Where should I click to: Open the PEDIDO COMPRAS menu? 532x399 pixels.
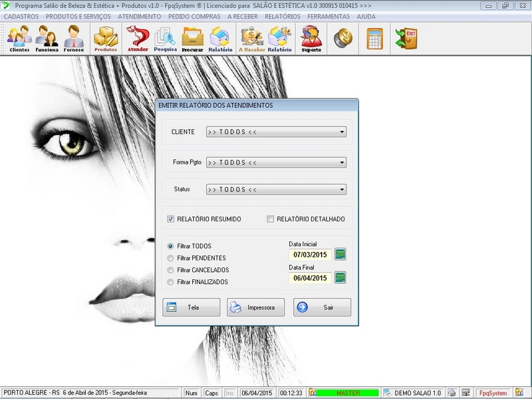coord(194,17)
